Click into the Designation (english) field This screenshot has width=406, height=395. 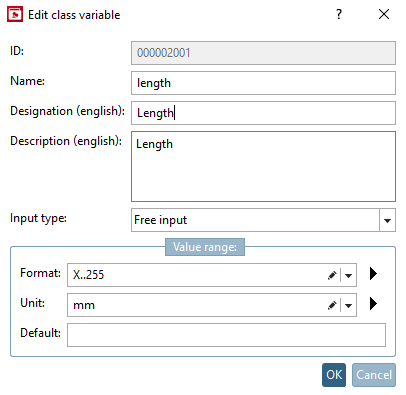pos(263,113)
